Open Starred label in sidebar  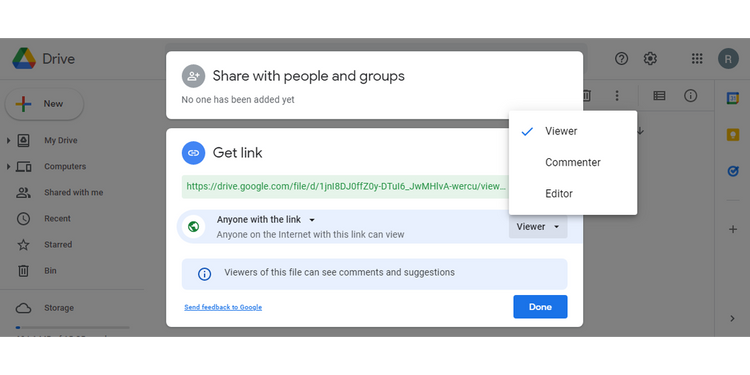pyautogui.click(x=58, y=244)
